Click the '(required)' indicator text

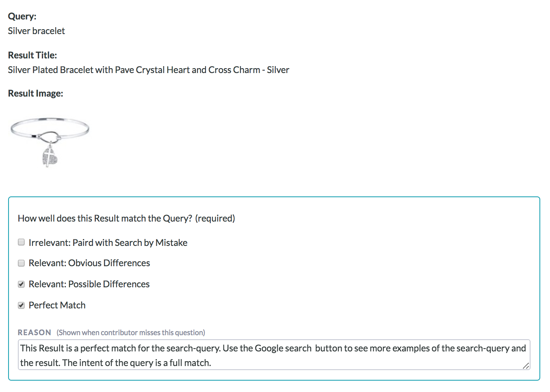pyautogui.click(x=215, y=218)
